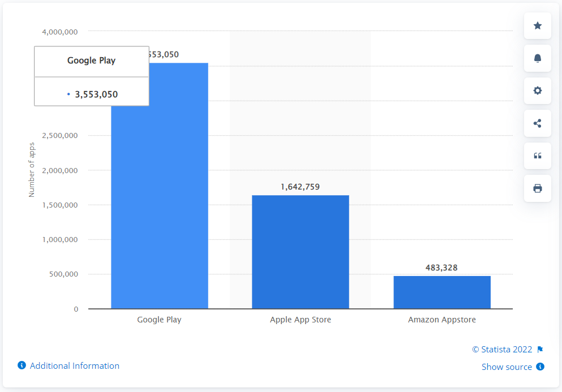
Task: Click the Number of apps axis title
Action: pos(32,170)
